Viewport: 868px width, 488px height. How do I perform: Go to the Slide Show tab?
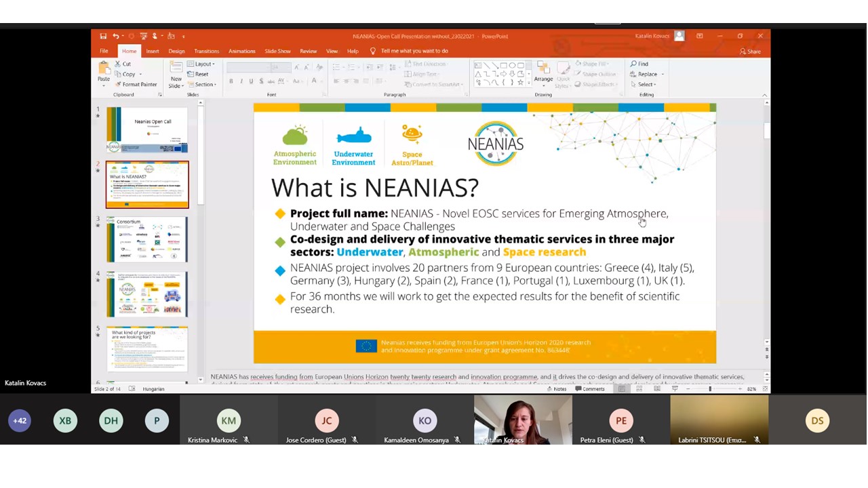click(x=277, y=51)
